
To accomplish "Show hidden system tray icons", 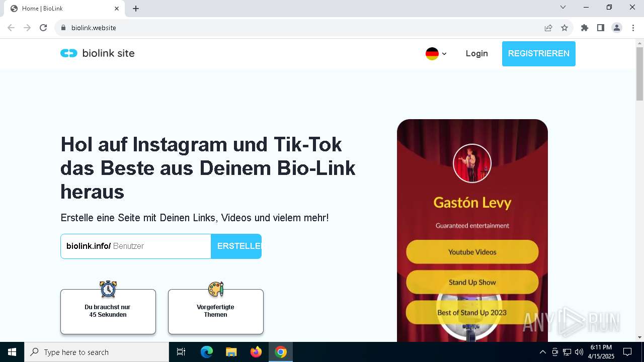I will [x=542, y=352].
